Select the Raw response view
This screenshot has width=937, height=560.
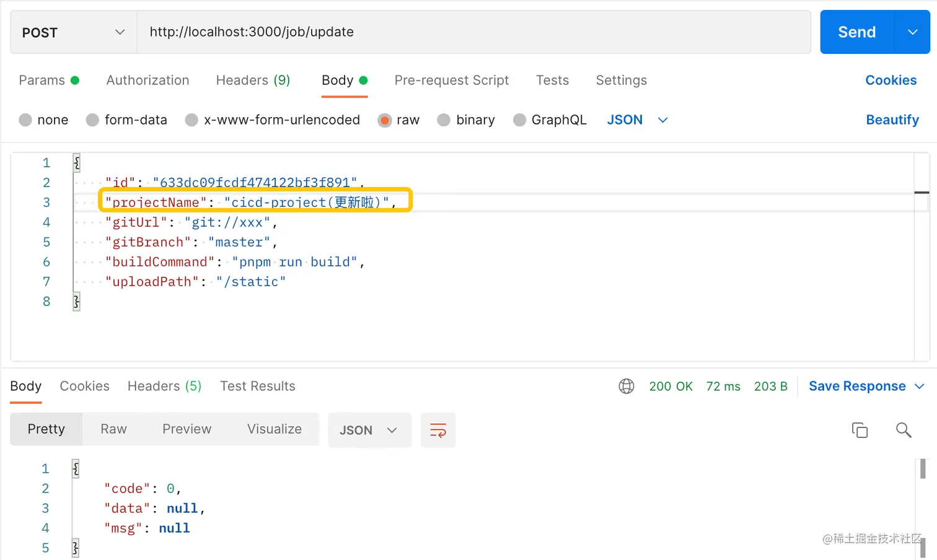pos(113,429)
